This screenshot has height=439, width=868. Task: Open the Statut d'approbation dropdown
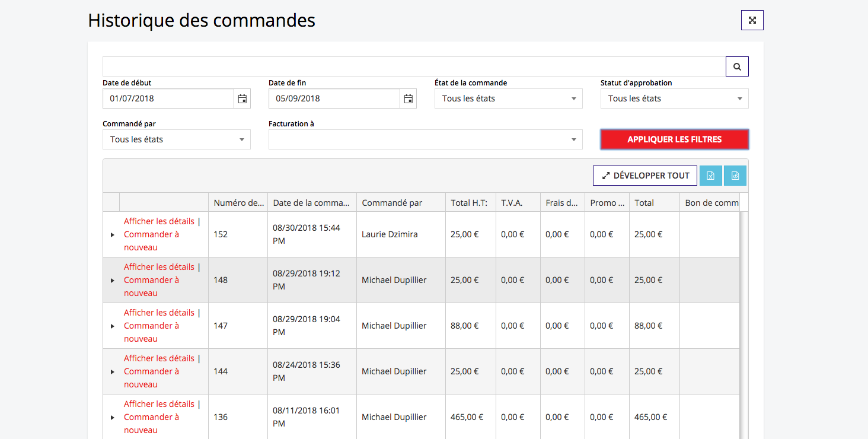point(675,98)
